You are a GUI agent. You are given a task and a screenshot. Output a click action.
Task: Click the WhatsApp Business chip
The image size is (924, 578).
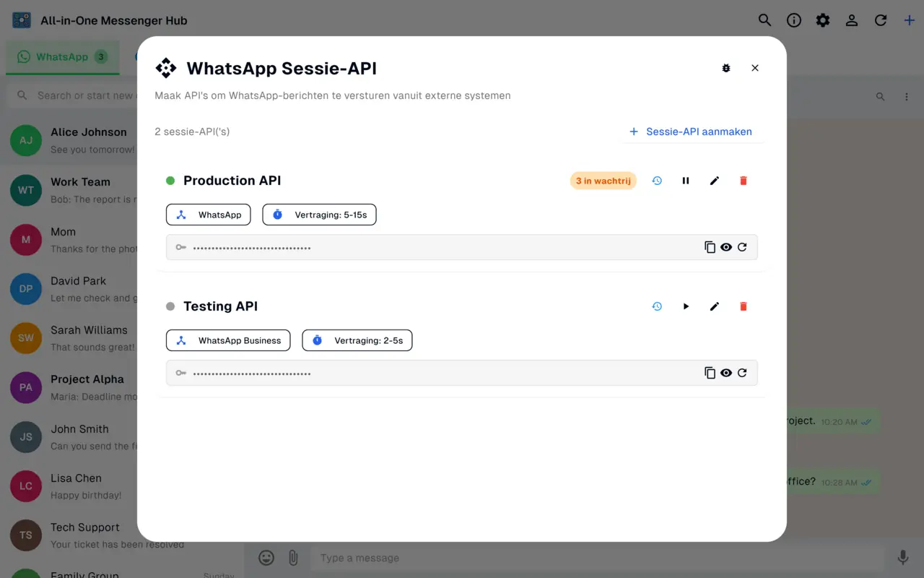tap(228, 340)
